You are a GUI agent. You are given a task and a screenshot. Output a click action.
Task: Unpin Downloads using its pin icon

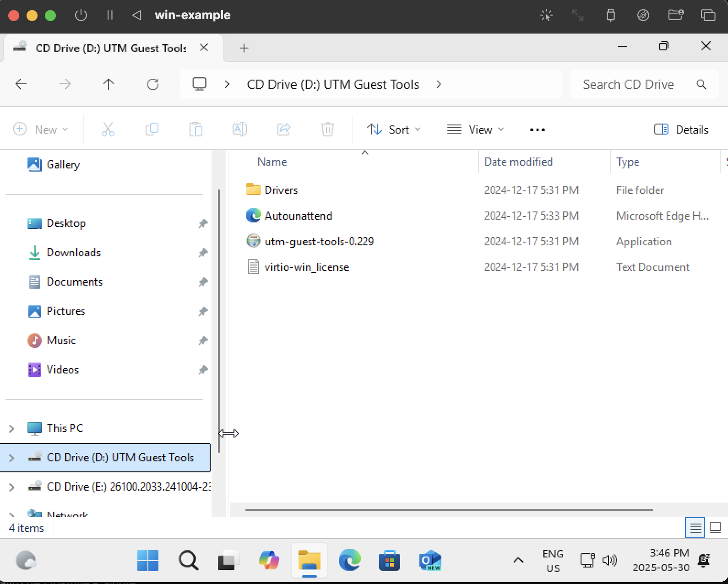(x=203, y=253)
